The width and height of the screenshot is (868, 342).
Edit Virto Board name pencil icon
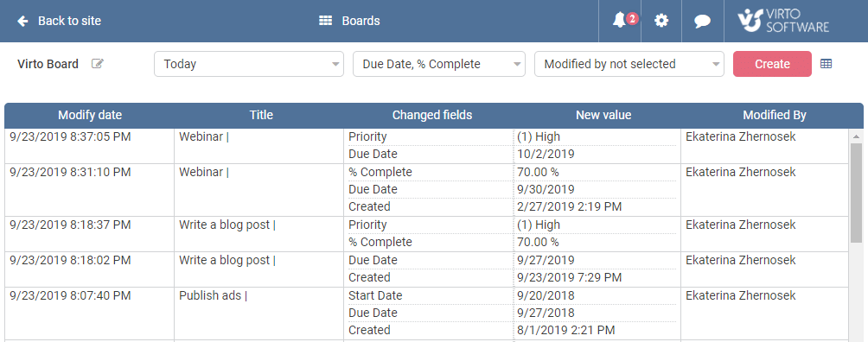point(98,64)
